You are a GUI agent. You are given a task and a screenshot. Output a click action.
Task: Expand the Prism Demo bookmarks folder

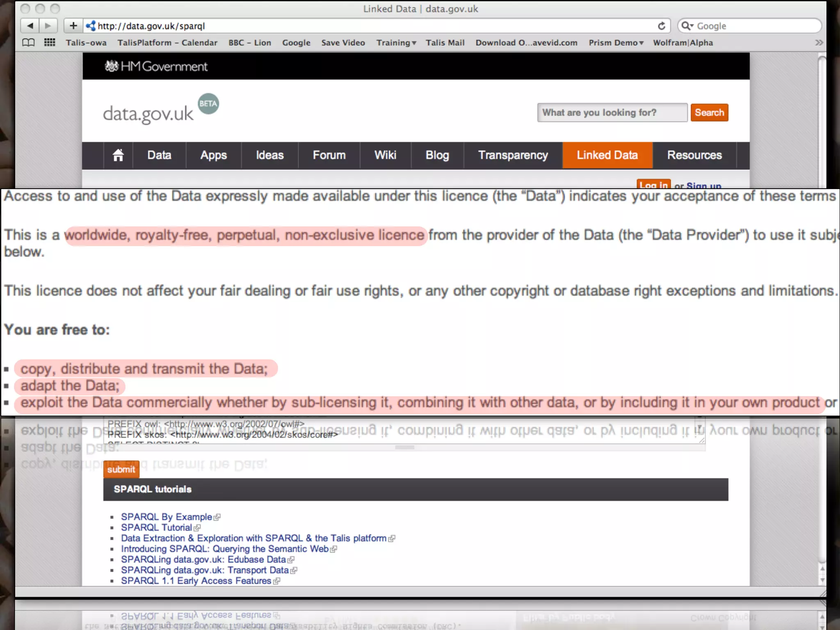pyautogui.click(x=616, y=43)
